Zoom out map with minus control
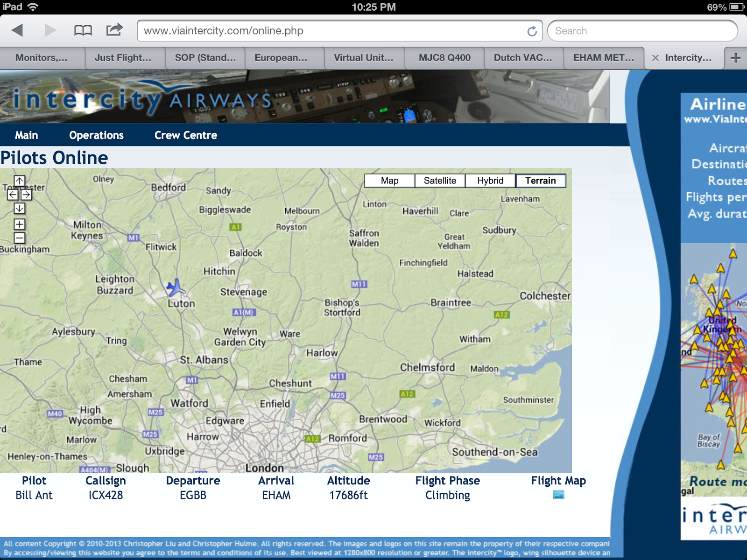This screenshot has height=560, width=747. pos(20,238)
